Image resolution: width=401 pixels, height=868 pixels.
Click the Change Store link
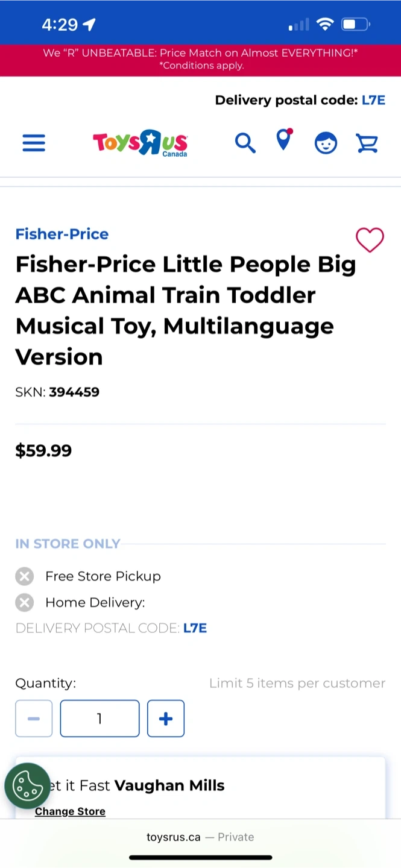coord(70,811)
